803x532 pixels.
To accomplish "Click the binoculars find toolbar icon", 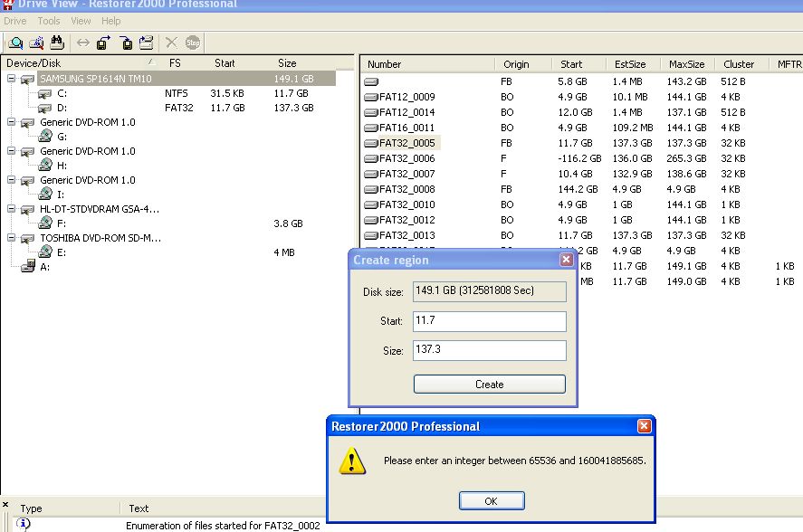I will (57, 43).
